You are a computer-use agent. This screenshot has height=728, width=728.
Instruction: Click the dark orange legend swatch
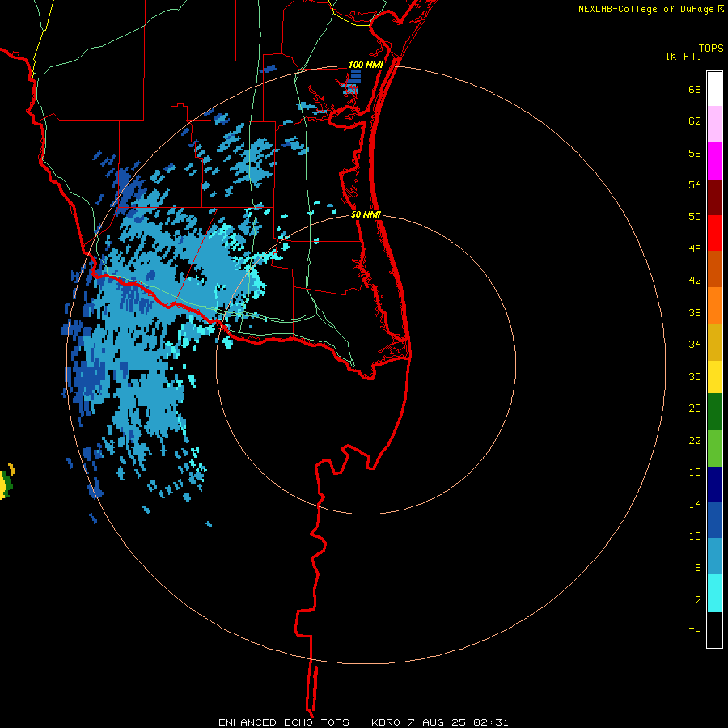pos(714,269)
